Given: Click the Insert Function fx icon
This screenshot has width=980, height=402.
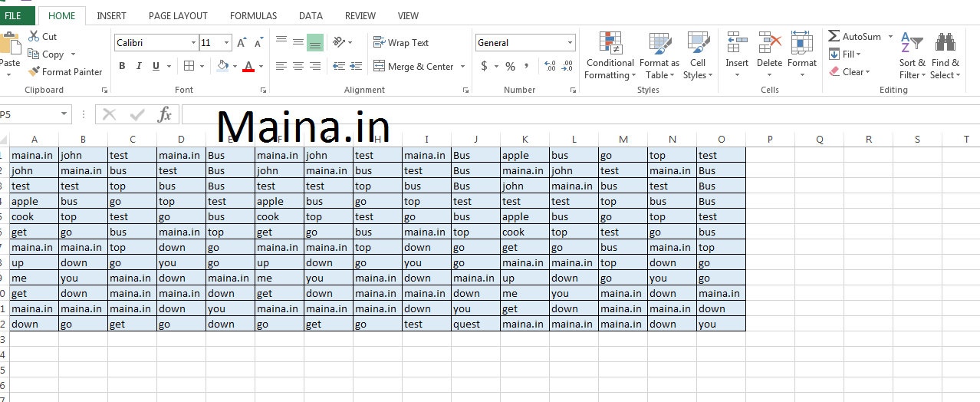Looking at the screenshot, I should click(164, 115).
